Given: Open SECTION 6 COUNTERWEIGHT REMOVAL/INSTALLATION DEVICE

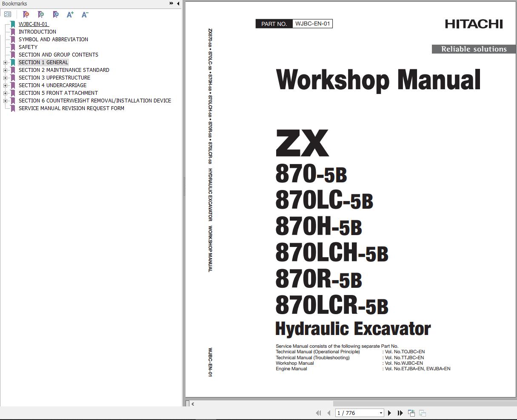Looking at the screenshot, I should 95,101.
